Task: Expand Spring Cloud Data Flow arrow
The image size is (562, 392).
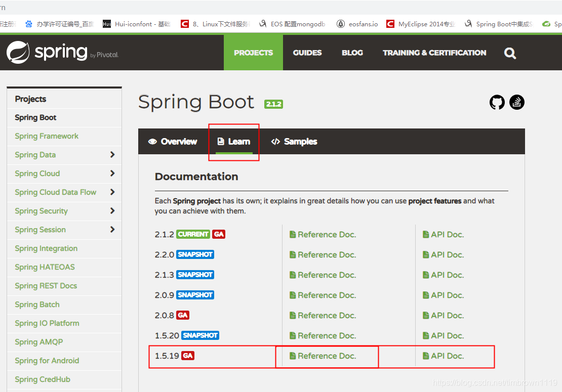Action: [112, 192]
